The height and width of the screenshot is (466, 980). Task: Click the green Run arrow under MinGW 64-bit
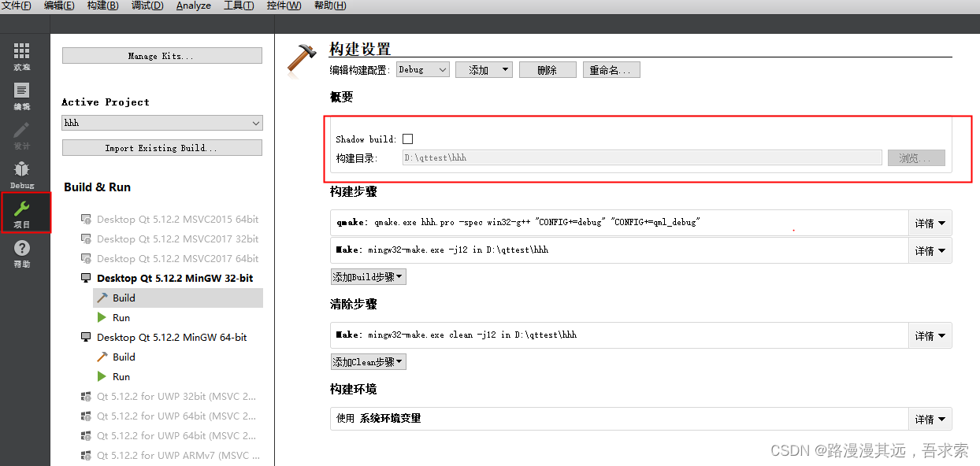pos(102,376)
